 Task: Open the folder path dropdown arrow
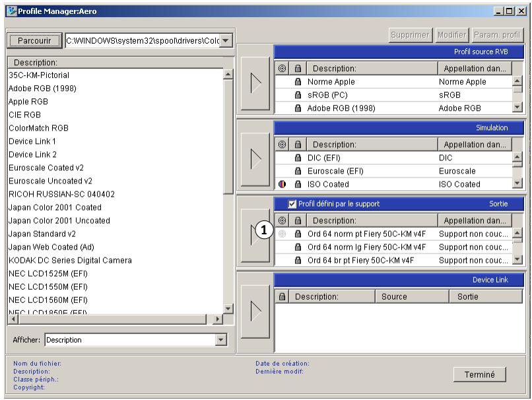(226, 41)
